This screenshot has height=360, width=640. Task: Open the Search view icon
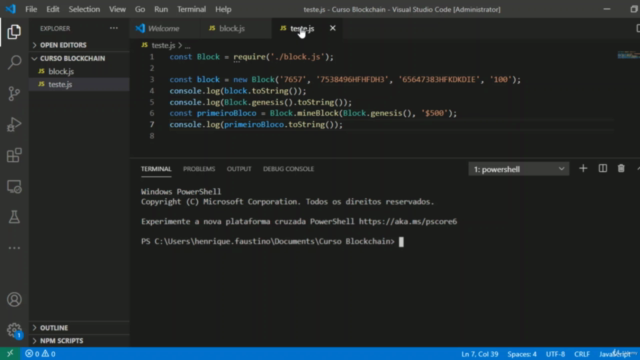click(14, 62)
